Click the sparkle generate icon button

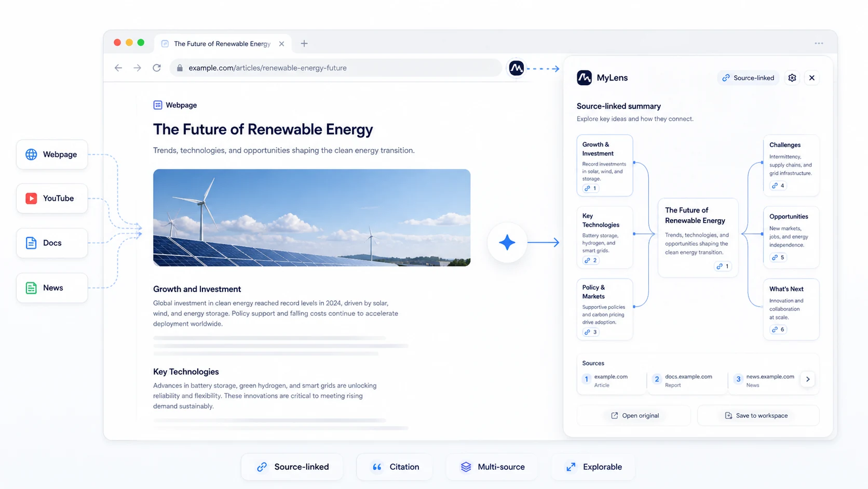click(x=507, y=242)
